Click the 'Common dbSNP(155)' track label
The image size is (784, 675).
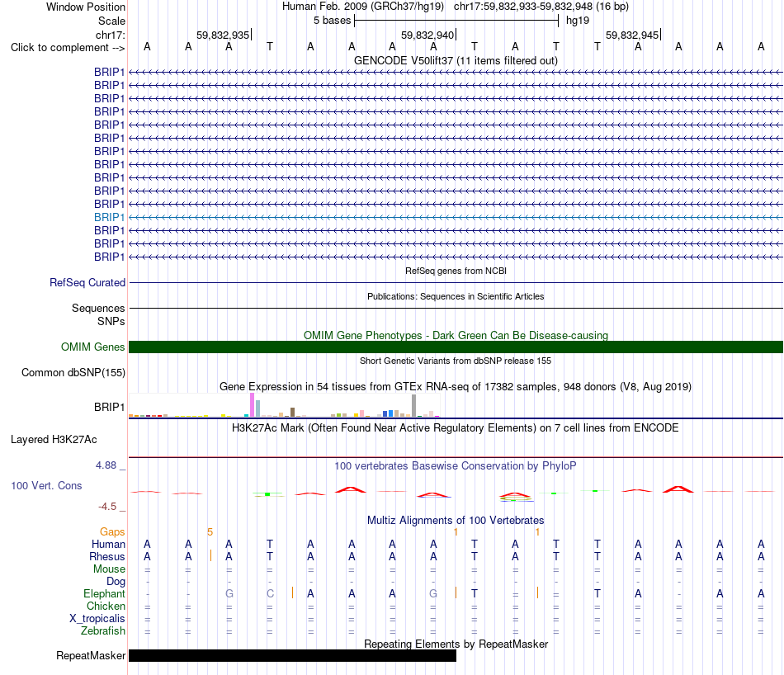(73, 372)
